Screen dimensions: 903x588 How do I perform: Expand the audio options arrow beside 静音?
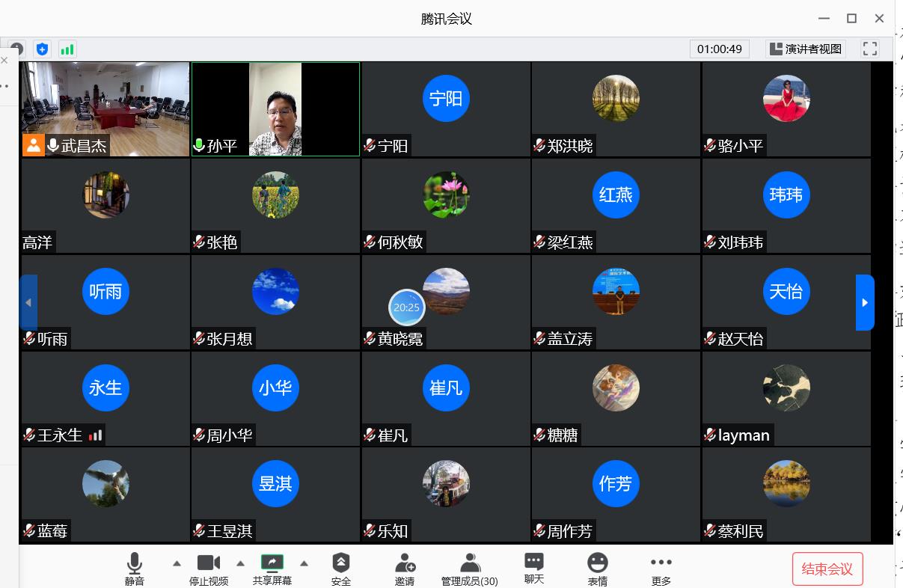click(177, 563)
